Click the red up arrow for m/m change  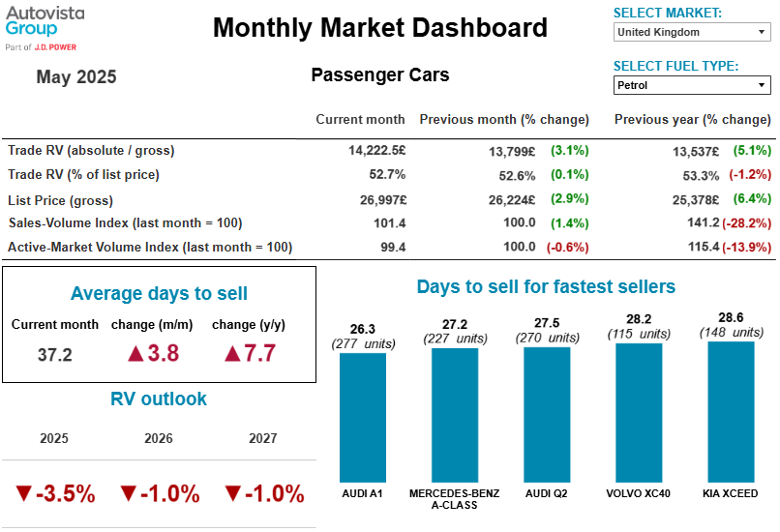pos(135,354)
